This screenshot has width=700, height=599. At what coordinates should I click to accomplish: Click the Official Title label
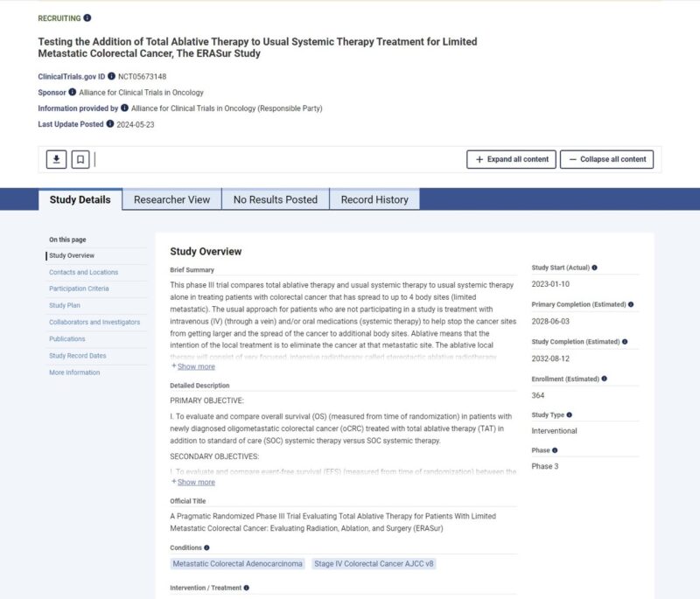coord(187,501)
